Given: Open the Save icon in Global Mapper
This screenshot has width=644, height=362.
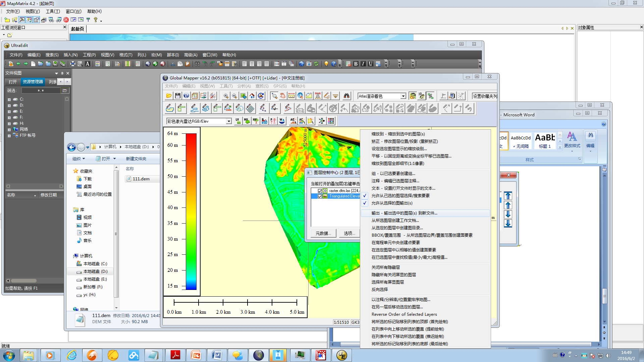Looking at the screenshot, I should click(x=177, y=96).
